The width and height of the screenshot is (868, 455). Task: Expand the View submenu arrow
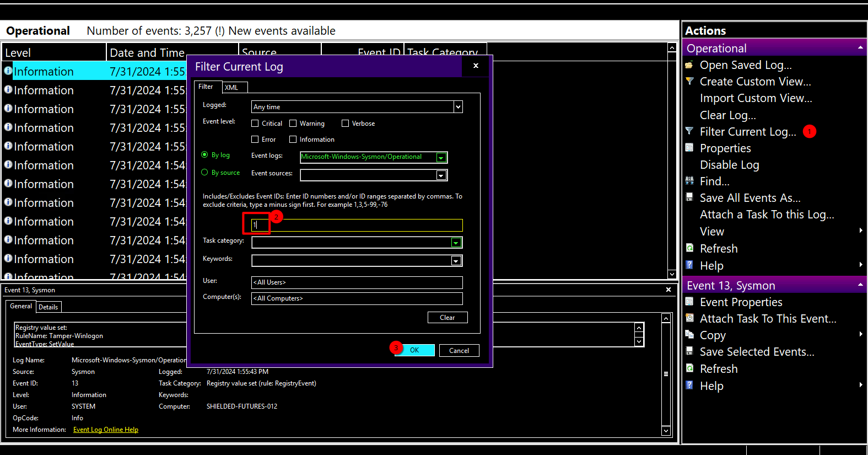click(x=861, y=231)
